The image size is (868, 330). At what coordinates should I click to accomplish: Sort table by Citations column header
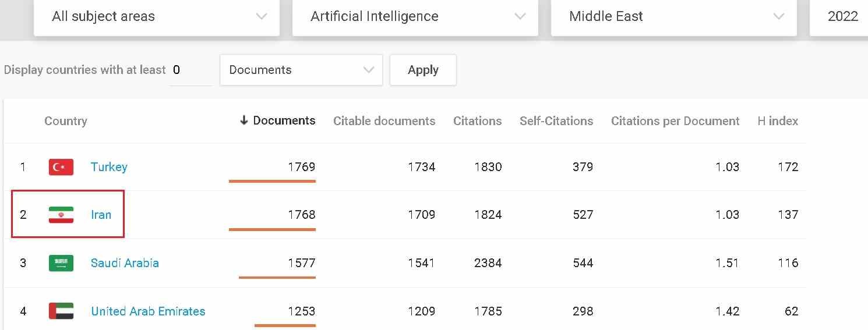[477, 121]
